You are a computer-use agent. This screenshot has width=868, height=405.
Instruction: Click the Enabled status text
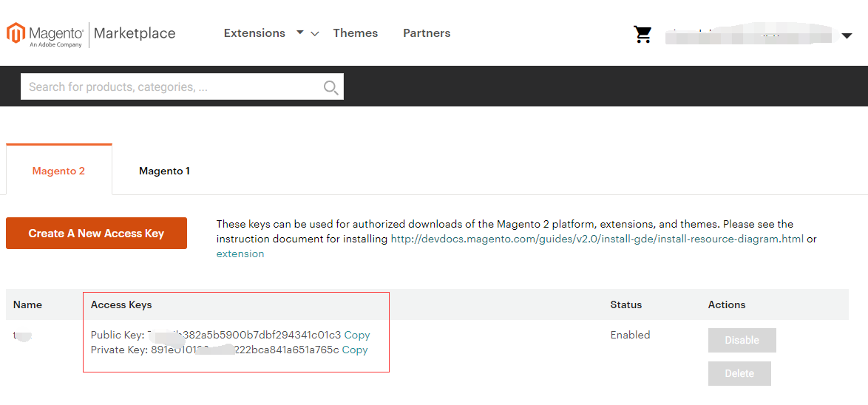coord(631,335)
